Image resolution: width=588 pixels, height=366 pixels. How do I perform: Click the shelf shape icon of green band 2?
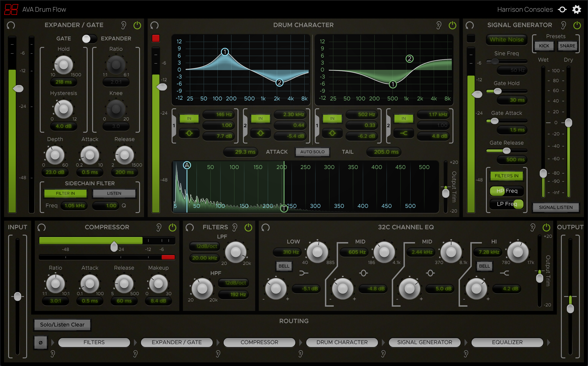coord(404,133)
